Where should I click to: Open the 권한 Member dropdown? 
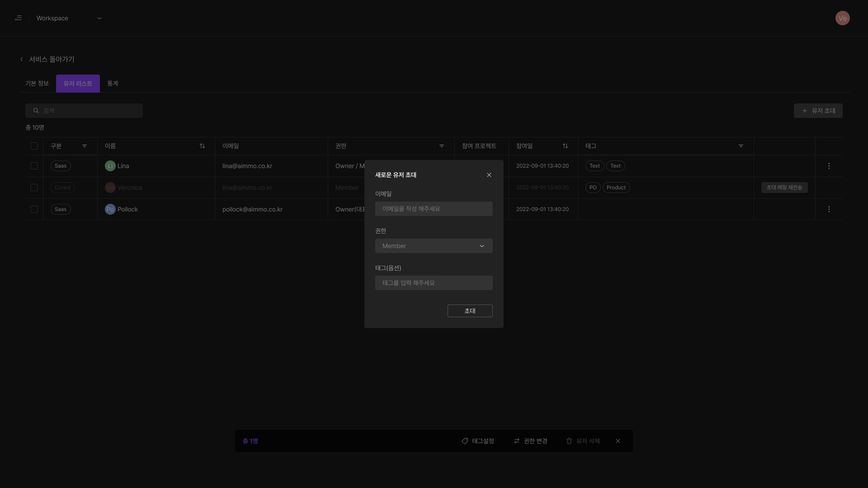(x=434, y=246)
